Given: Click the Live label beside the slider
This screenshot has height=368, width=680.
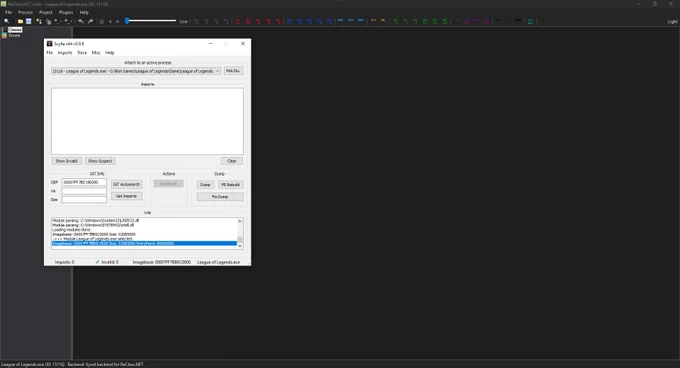Looking at the screenshot, I should point(183,21).
